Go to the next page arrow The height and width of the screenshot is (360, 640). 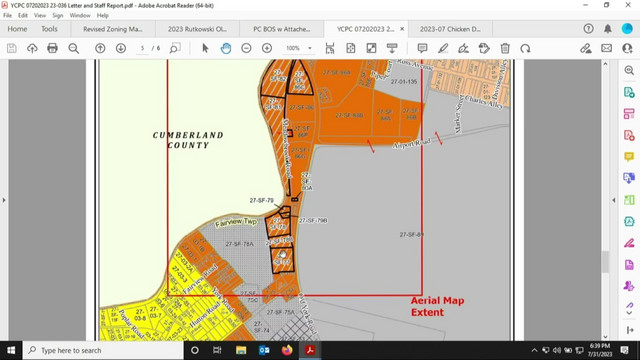(121, 48)
